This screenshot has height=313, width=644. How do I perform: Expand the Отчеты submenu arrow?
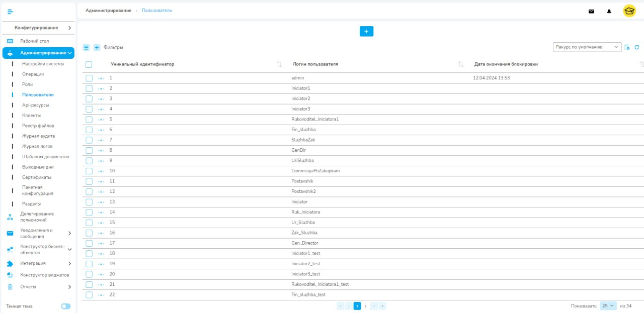tap(69, 287)
